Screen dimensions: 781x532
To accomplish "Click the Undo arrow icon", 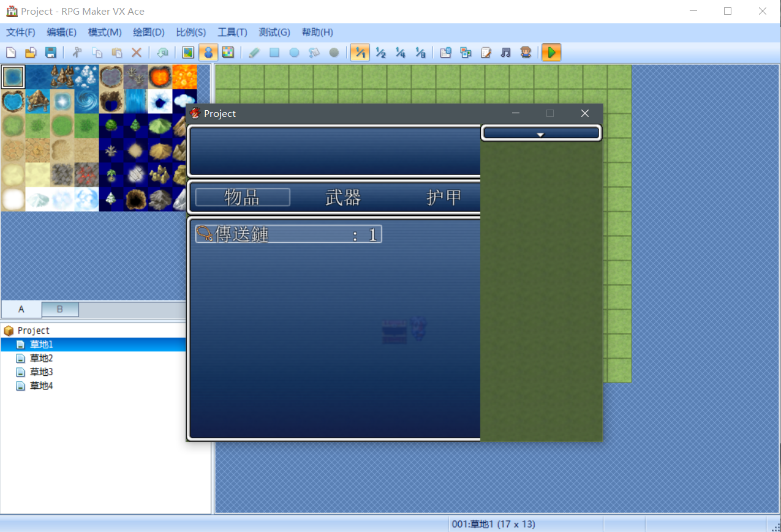I will pyautogui.click(x=163, y=53).
